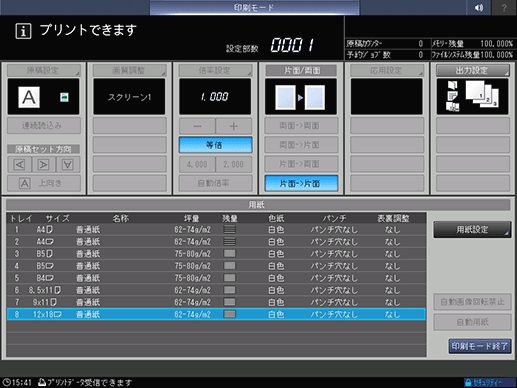Click the 1.000 magnification display

(x=215, y=97)
